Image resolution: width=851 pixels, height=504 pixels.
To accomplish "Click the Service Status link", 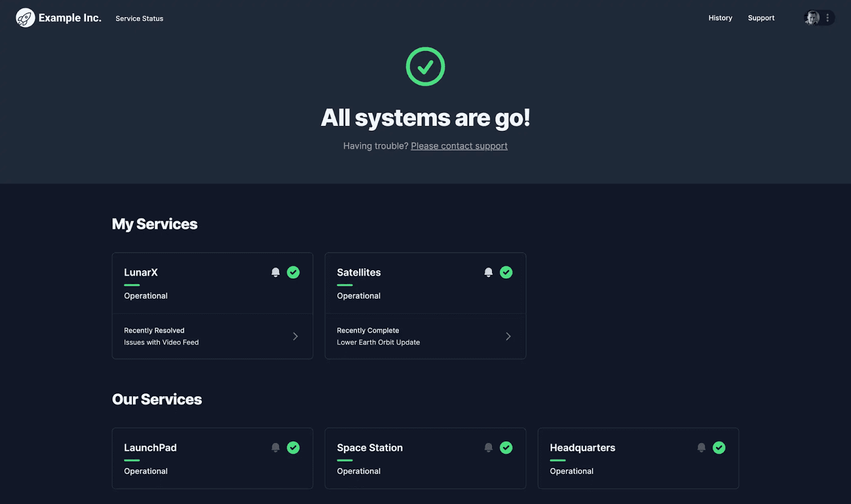I will (x=139, y=19).
